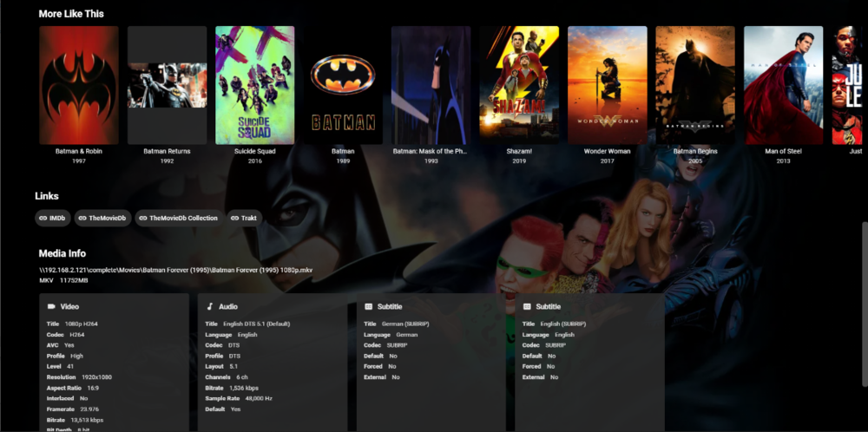Click the 16:9 aspect ratio value
The image size is (868, 432).
tap(94, 388)
